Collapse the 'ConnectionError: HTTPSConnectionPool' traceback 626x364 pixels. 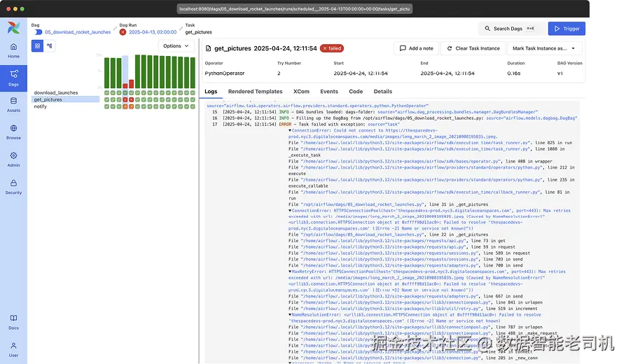(290, 210)
